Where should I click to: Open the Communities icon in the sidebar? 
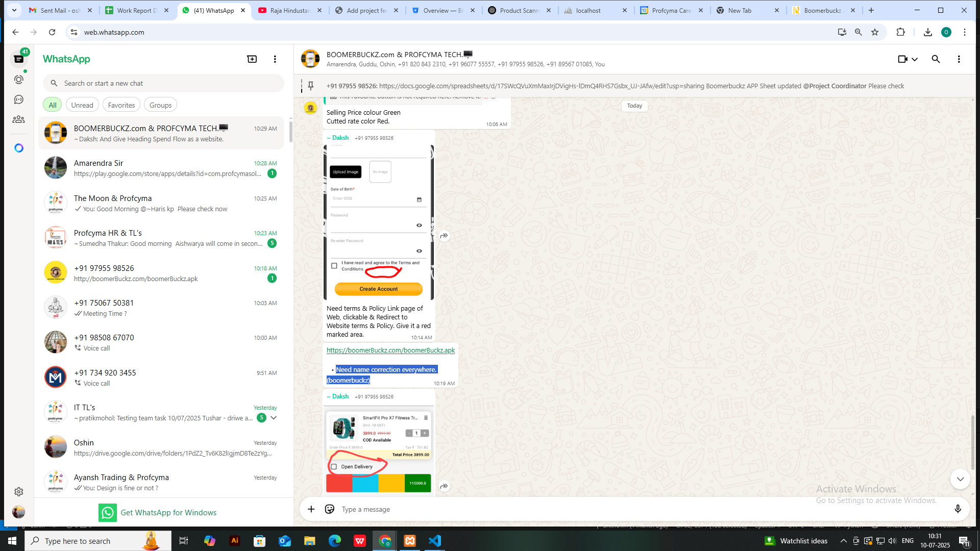19,119
